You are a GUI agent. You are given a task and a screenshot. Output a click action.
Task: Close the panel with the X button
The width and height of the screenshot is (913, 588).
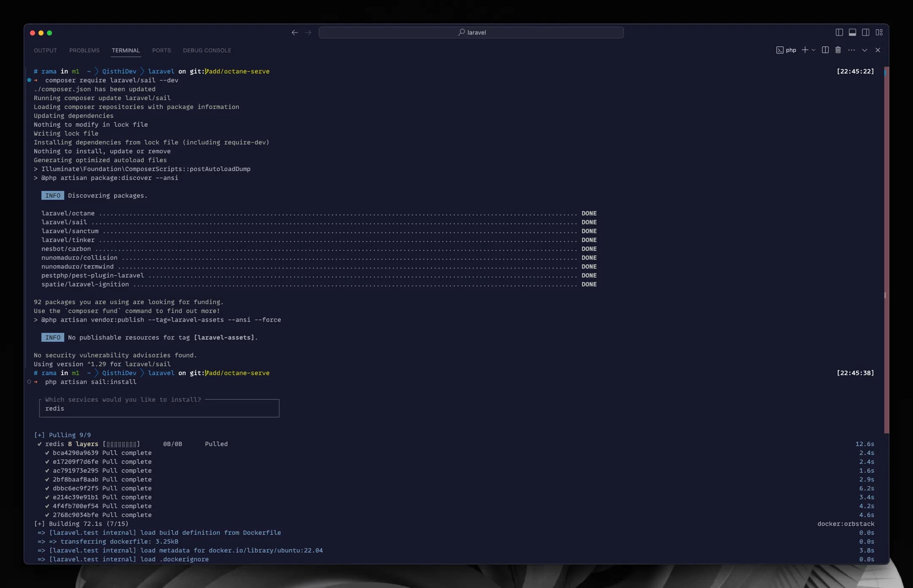coord(878,50)
